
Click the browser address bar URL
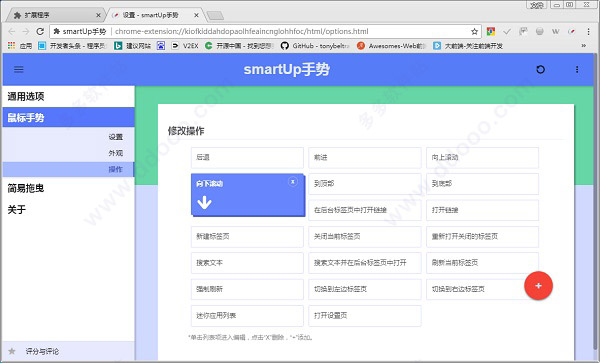pyautogui.click(x=242, y=31)
